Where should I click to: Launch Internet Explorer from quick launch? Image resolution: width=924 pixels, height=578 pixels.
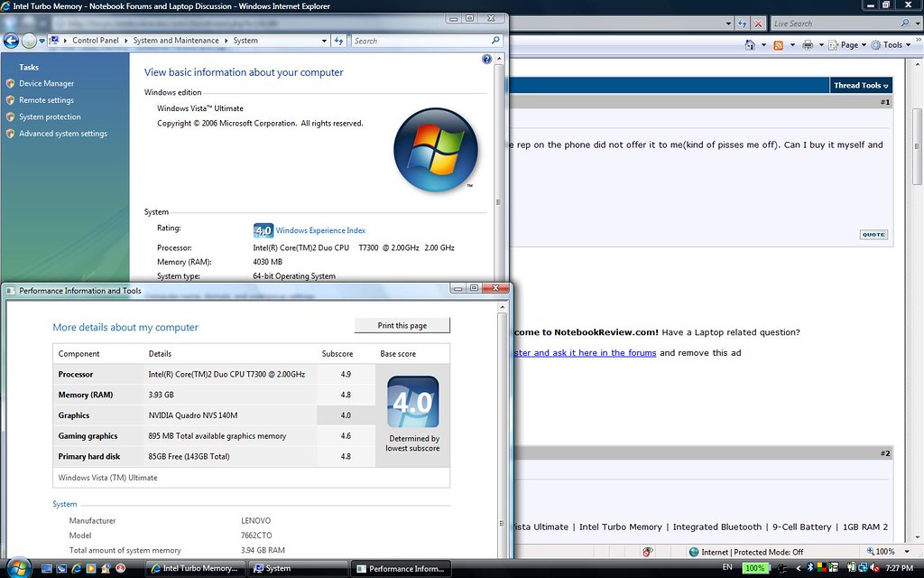[x=76, y=569]
